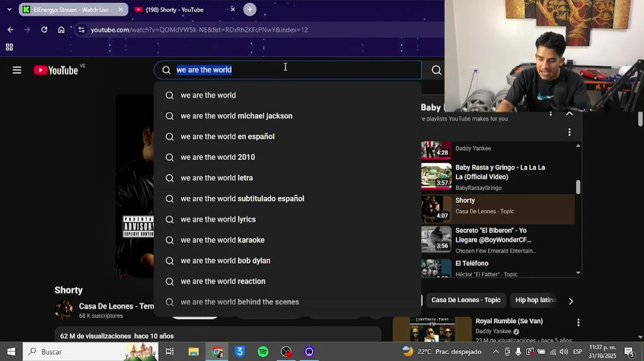
Task: Open the clock and calendar flyout
Action: (602, 351)
